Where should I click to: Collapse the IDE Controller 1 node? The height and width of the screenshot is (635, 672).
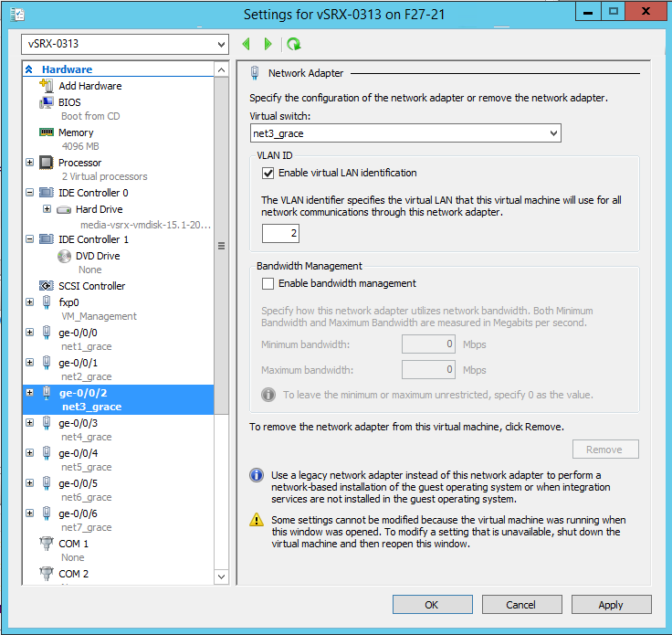29,239
